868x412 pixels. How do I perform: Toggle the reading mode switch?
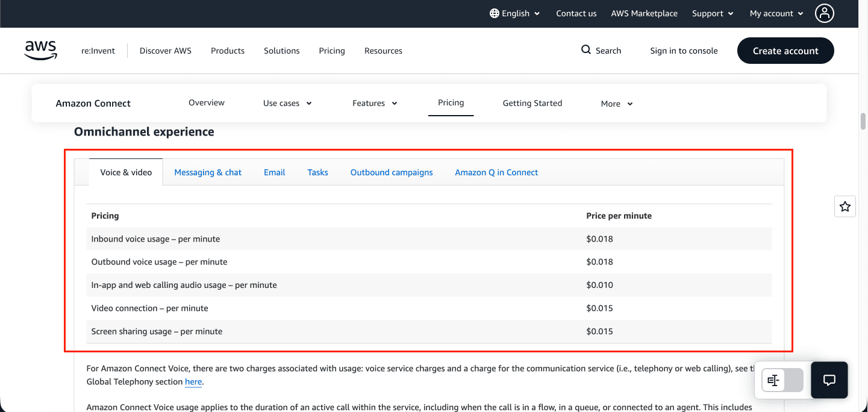click(x=783, y=380)
